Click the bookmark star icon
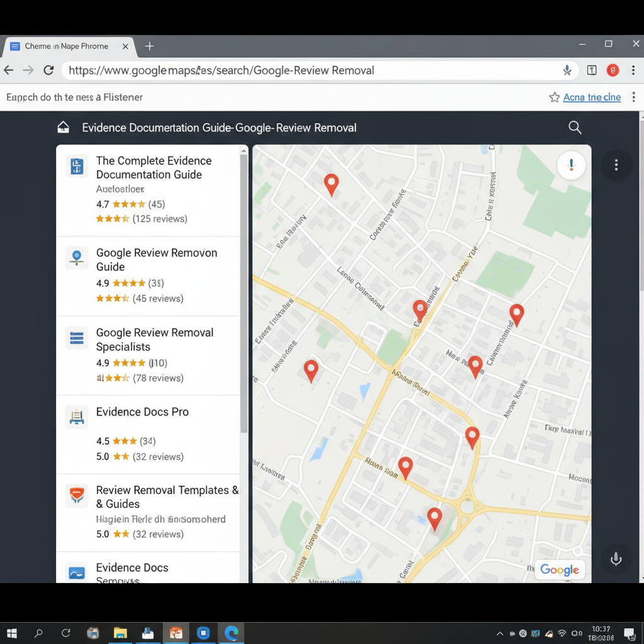Viewport: 644px width, 644px height. 555,97
